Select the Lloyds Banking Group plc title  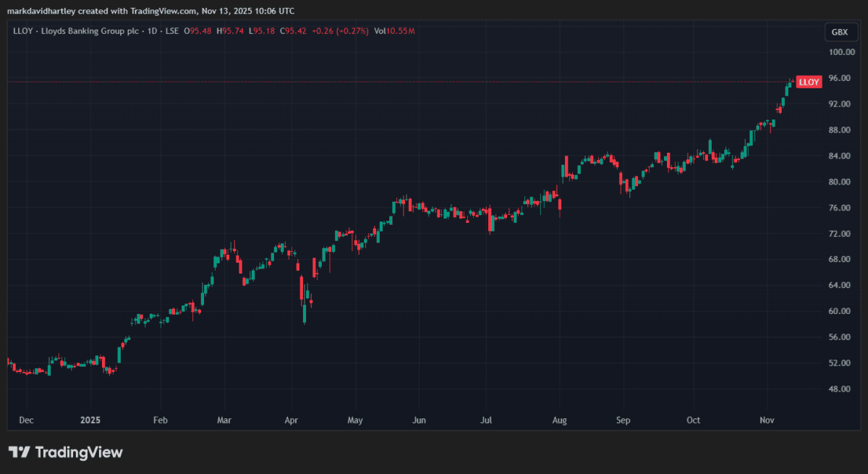coord(90,31)
